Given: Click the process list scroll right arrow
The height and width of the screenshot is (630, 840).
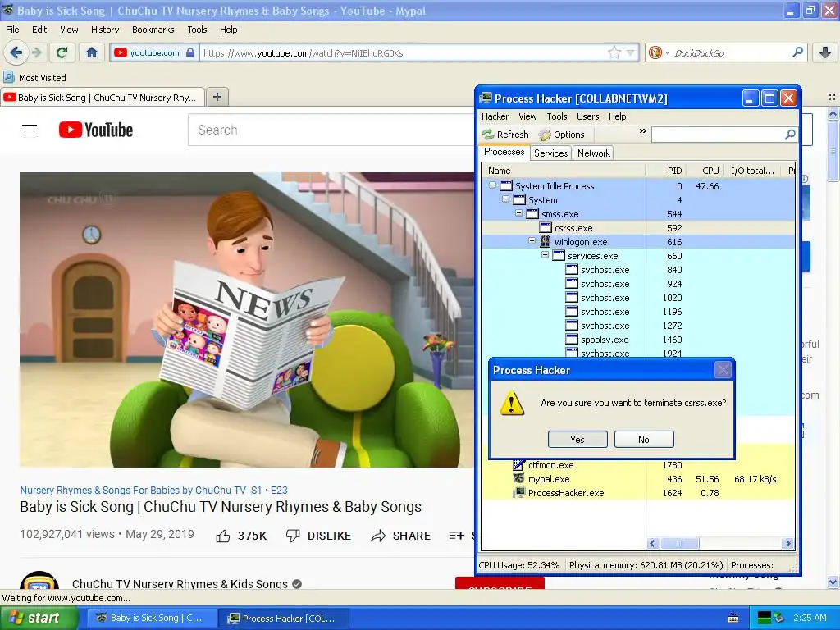Looking at the screenshot, I should [787, 543].
